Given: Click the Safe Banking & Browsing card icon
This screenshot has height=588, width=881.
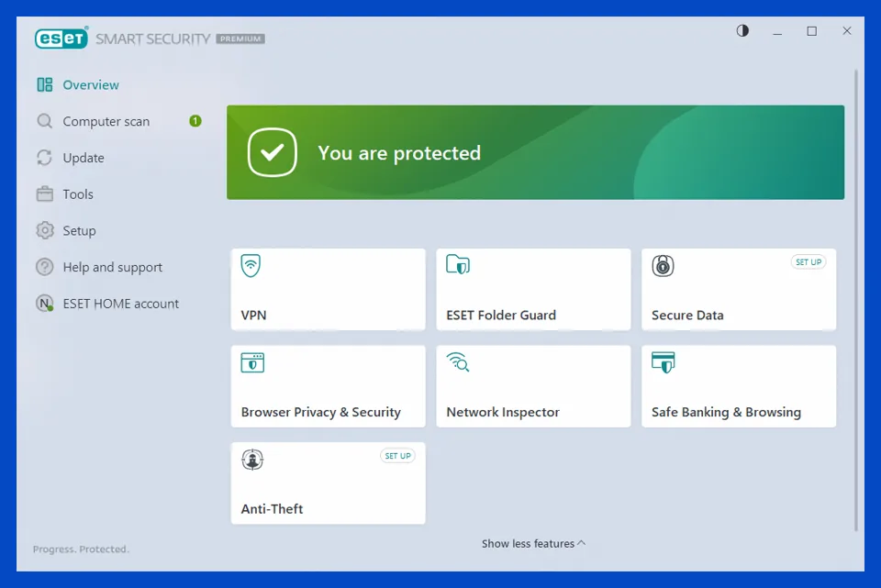Looking at the screenshot, I should [663, 362].
